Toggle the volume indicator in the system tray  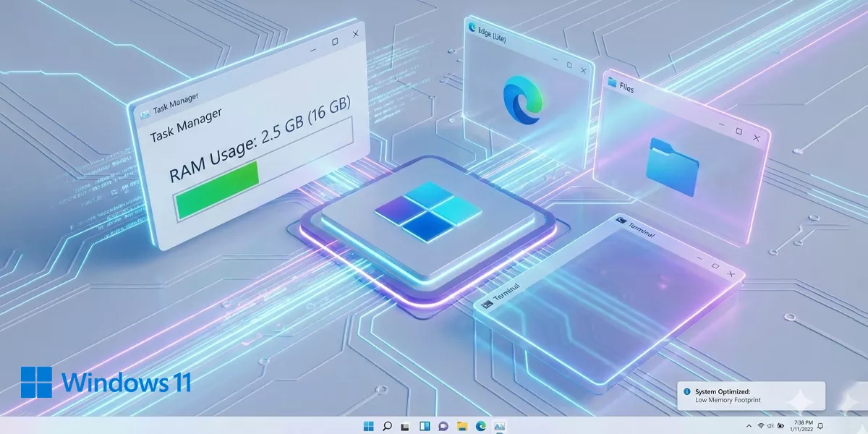(x=770, y=425)
